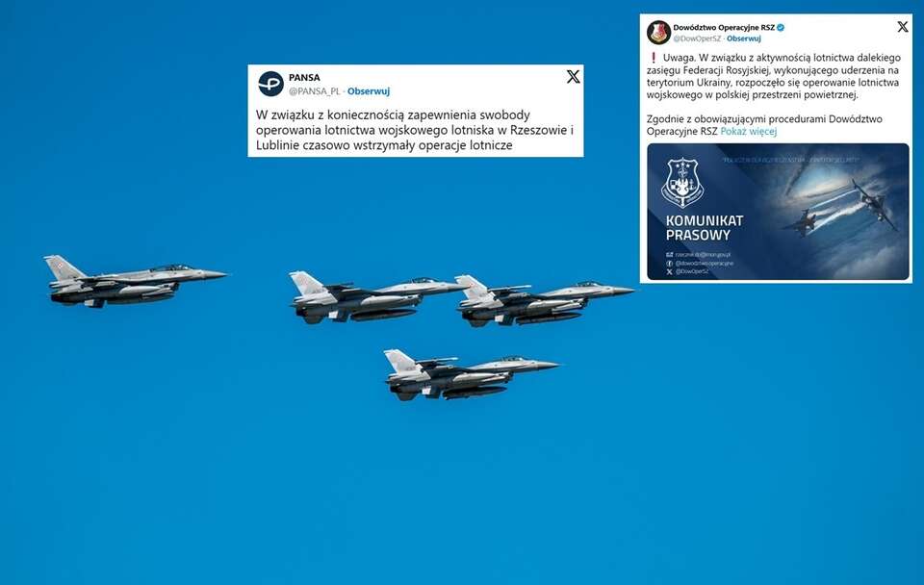Follow Dowództwo Operacyjne via its Obserwuj link
Viewport: 924px width, 585px height.
click(744, 38)
